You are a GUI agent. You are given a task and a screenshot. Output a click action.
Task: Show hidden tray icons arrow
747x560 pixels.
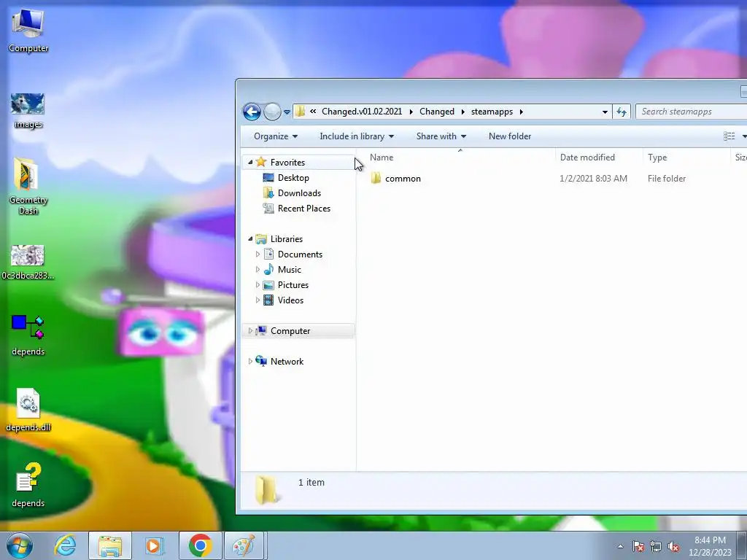click(620, 547)
